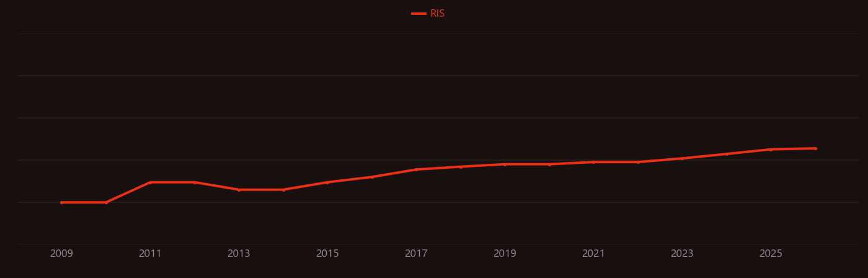Click the 2023 x-axis label
The image size is (868, 278).
[682, 254]
